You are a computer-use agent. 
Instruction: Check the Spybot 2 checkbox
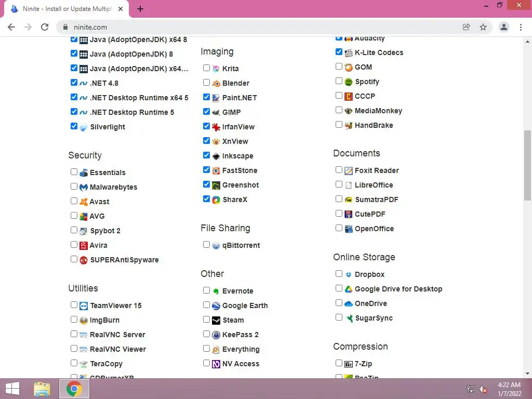coord(74,230)
